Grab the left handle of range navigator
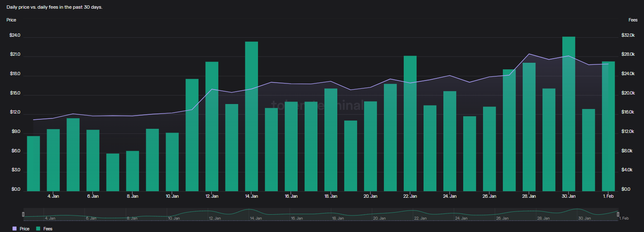This screenshot has width=644, height=232. pos(24,214)
